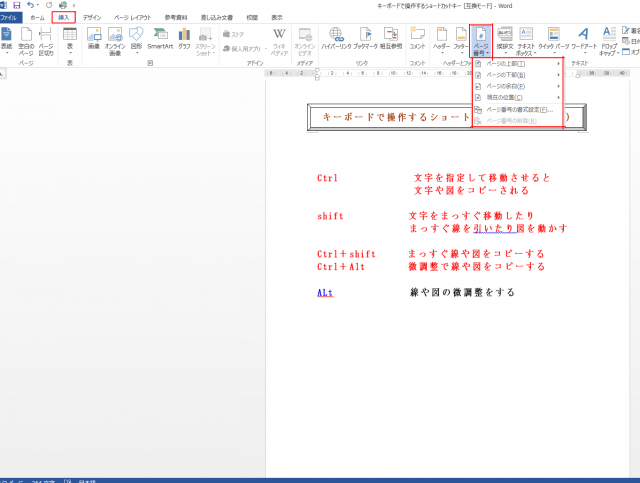Insert a SmartArt graphic
The height and width of the screenshot is (483, 640).
tap(159, 40)
